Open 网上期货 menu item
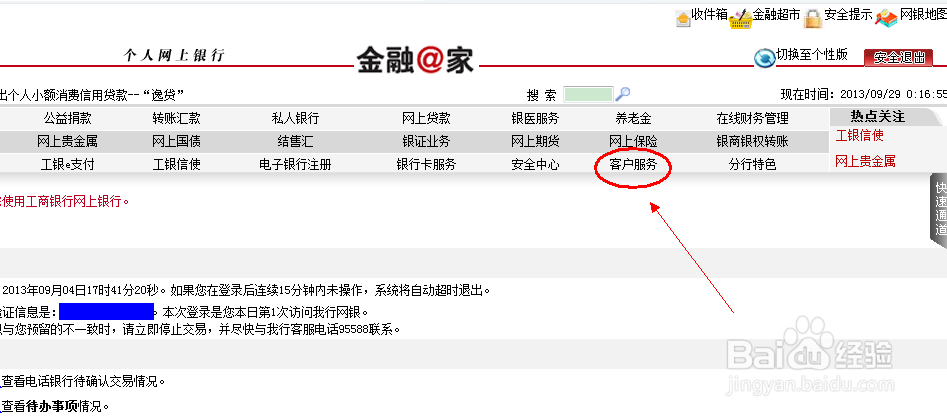 click(535, 141)
